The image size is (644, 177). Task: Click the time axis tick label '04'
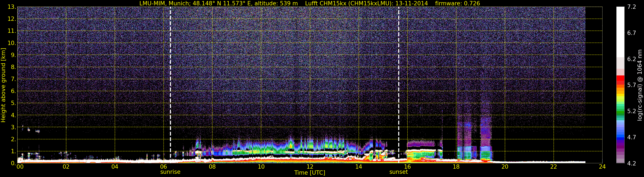click(115, 167)
